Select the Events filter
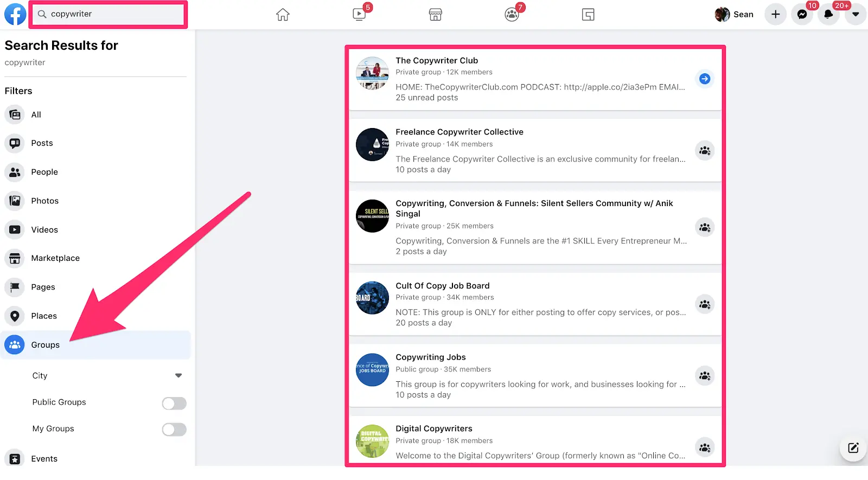Image resolution: width=868 pixels, height=480 pixels. pyautogui.click(x=95, y=459)
